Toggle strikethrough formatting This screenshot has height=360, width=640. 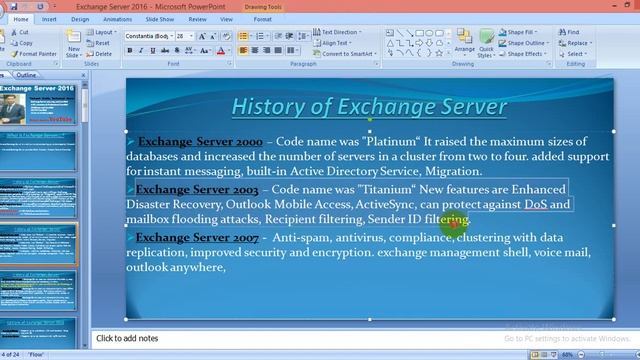[x=164, y=51]
